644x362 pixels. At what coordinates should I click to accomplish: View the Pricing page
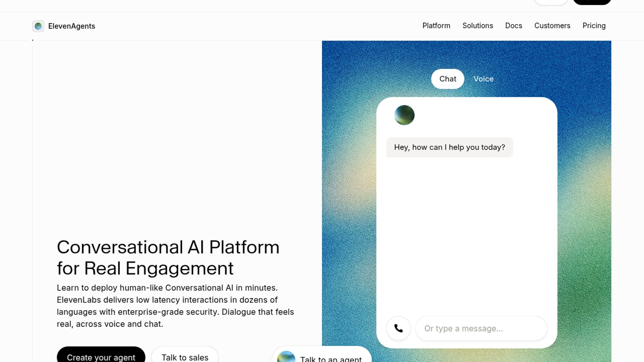coord(594,26)
